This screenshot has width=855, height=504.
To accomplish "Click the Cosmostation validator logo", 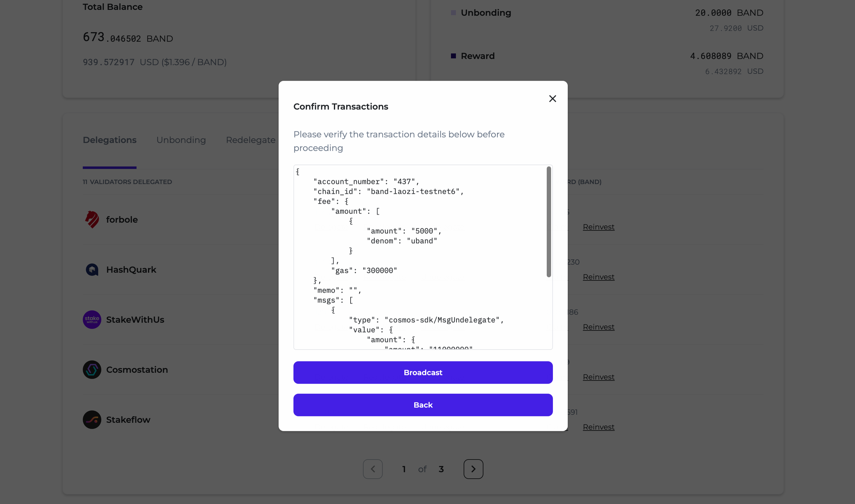I will tap(92, 370).
